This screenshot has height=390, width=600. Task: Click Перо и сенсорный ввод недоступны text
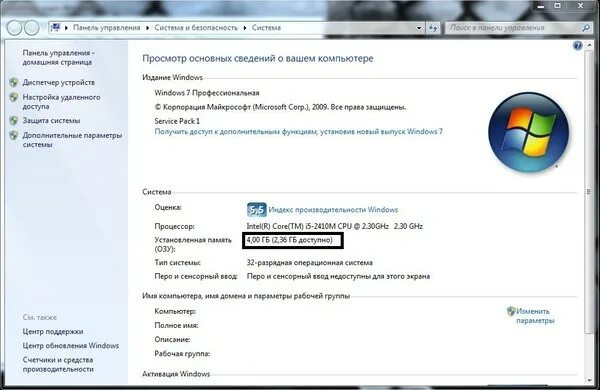pos(338,276)
